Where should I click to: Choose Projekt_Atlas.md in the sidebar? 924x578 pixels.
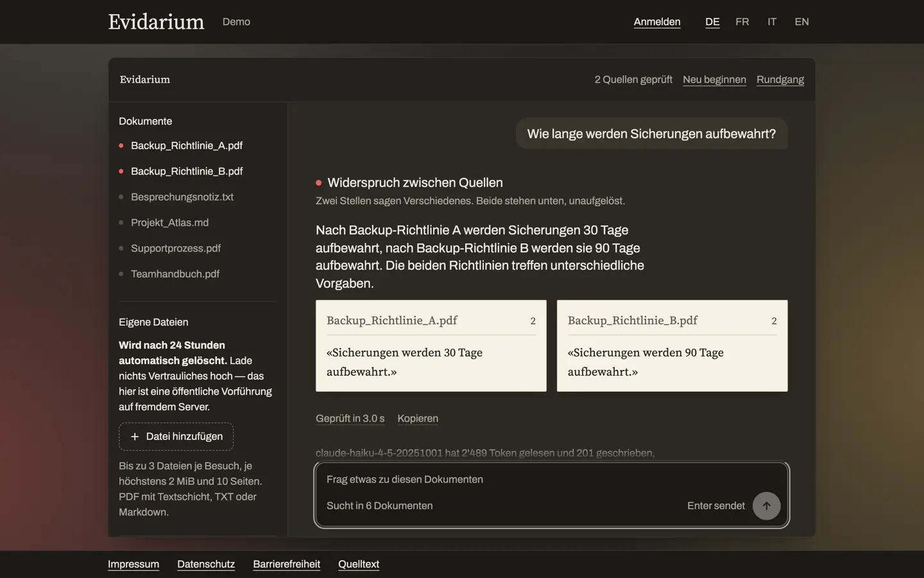(169, 223)
